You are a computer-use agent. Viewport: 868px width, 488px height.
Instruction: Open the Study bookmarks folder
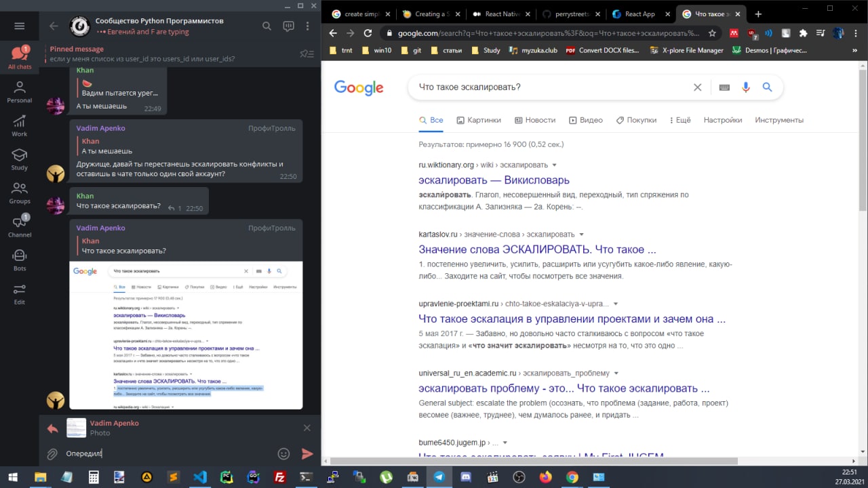486,50
